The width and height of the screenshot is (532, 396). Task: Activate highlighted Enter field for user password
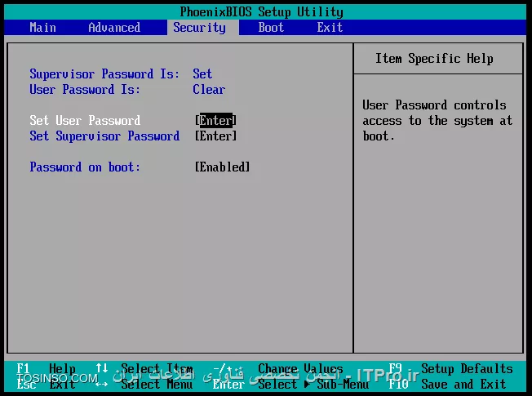coord(215,121)
